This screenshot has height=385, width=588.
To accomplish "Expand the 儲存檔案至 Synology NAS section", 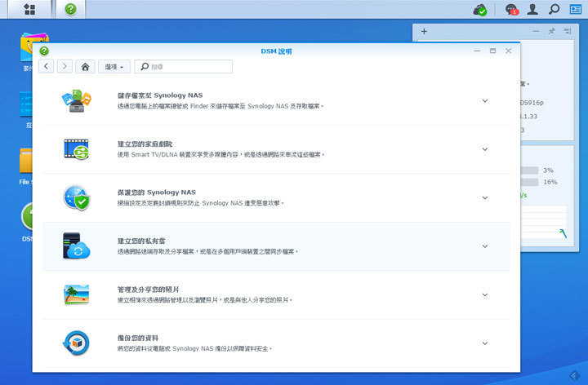I will pyautogui.click(x=484, y=101).
